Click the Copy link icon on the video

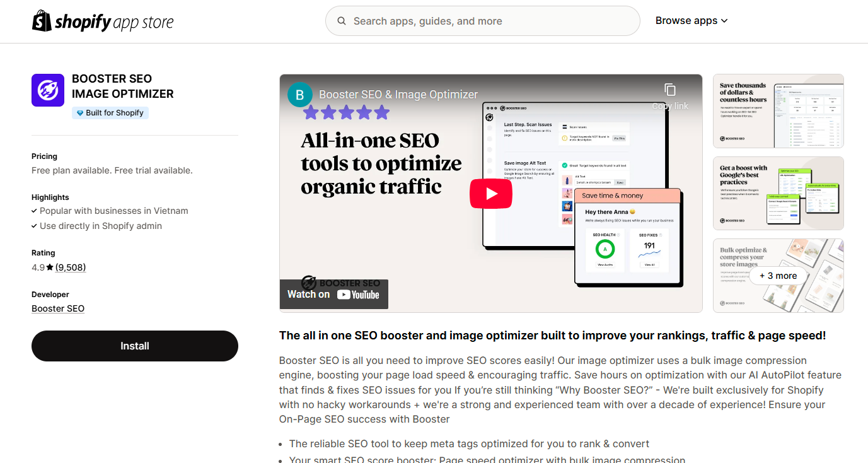[x=670, y=90]
